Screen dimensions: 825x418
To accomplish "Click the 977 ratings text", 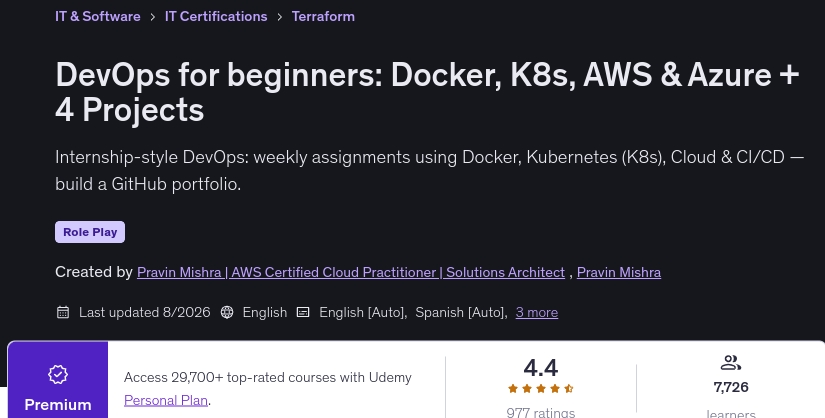I will [x=540, y=412].
